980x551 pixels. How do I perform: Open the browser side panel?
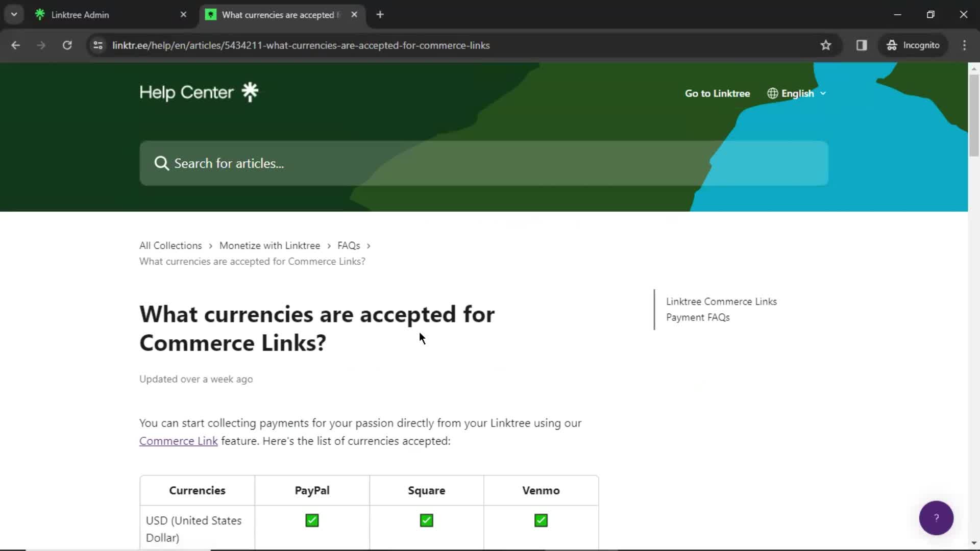pos(862,45)
